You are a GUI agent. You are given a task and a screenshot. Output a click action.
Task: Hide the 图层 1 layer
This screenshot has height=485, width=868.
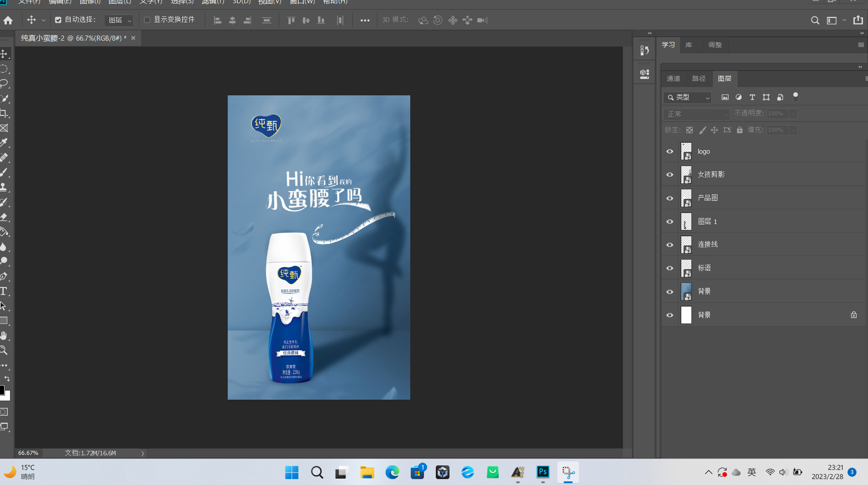(670, 222)
